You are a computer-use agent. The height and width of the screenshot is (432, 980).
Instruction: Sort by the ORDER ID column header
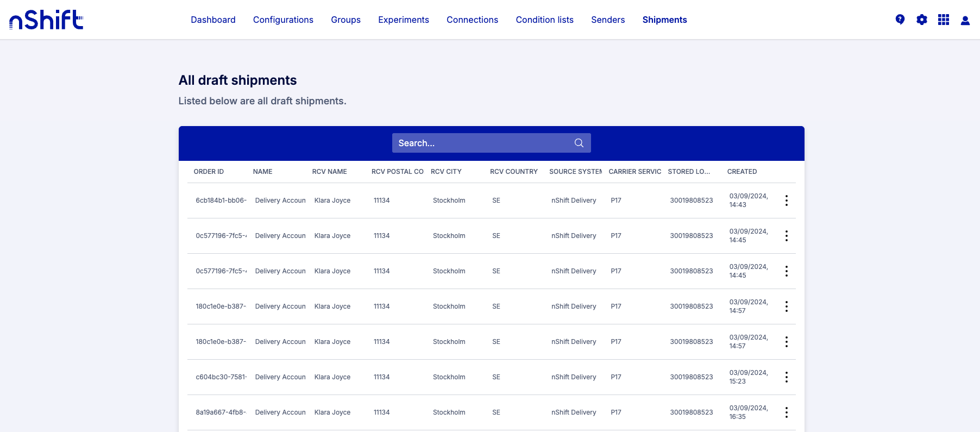(x=209, y=172)
